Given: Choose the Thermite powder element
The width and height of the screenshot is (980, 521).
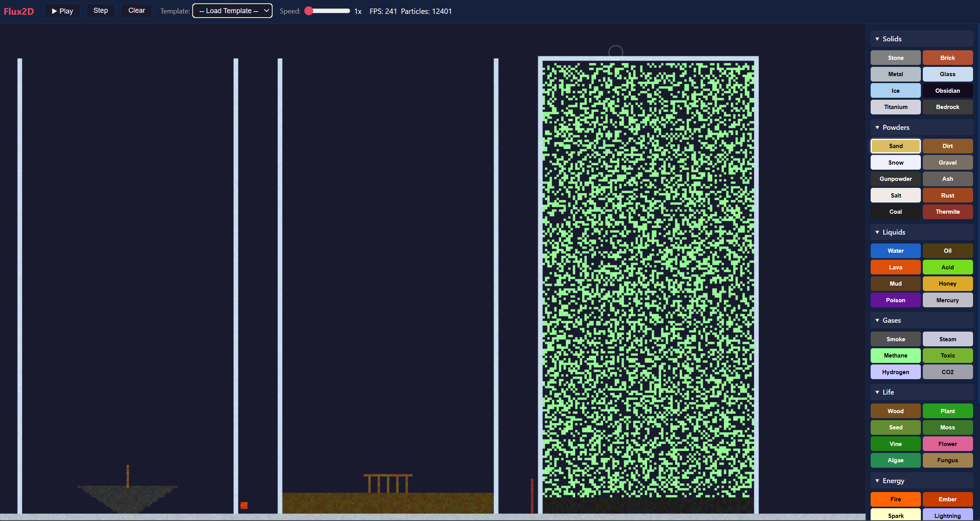Looking at the screenshot, I should [948, 212].
